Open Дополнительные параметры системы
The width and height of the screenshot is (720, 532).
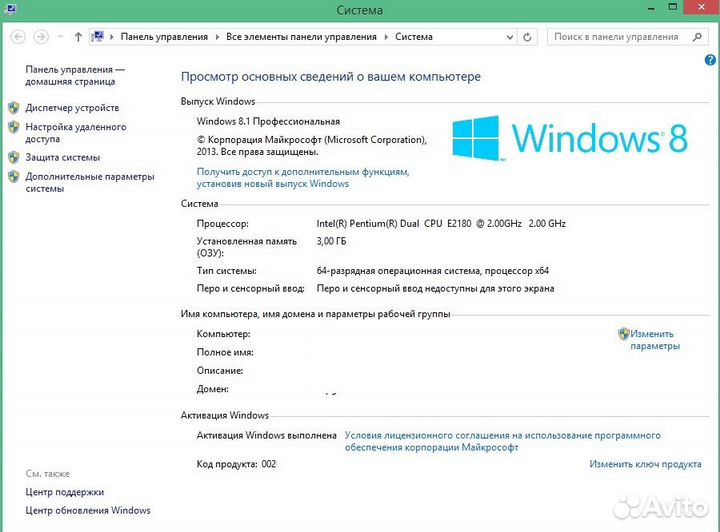[90, 182]
